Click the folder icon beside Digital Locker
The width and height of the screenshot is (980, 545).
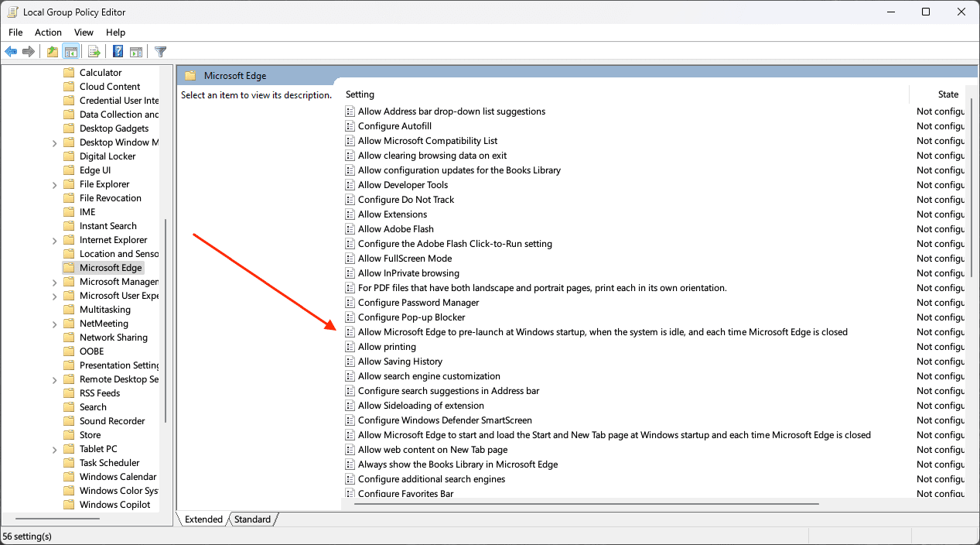[x=69, y=156]
